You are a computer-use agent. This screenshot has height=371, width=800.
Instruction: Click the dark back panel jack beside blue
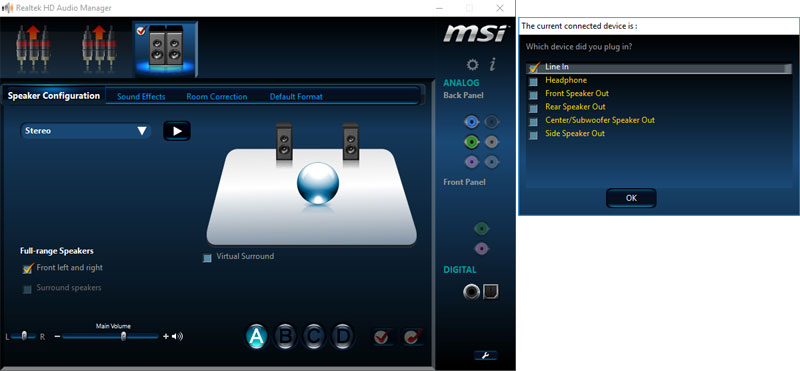pyautogui.click(x=491, y=121)
